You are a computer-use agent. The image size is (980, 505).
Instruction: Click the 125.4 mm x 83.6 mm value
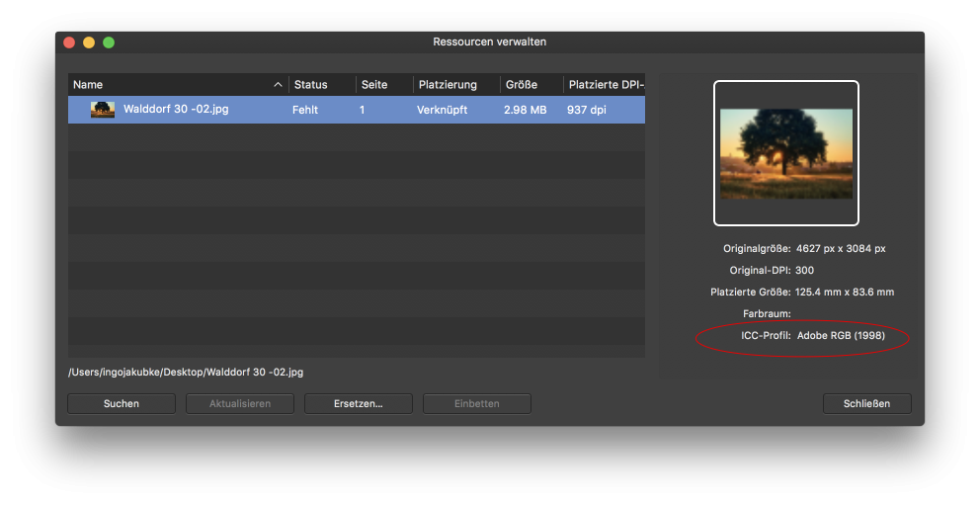tap(845, 292)
